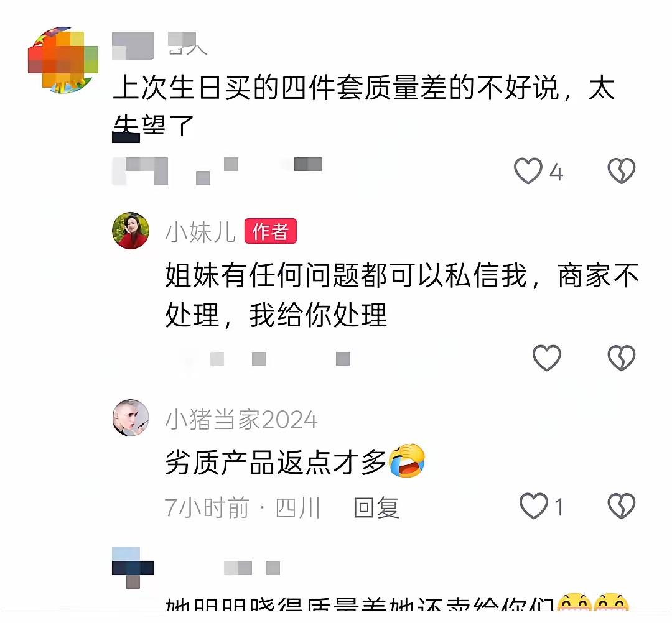Open the pixelated top commenter avatar
Screen dimensions: 672x623
coord(63,60)
